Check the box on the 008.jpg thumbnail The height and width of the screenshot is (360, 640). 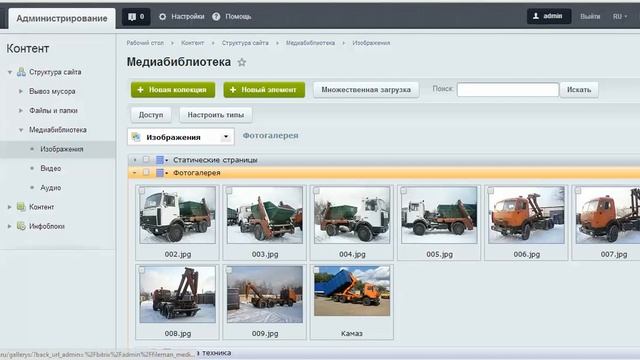pos(142,270)
